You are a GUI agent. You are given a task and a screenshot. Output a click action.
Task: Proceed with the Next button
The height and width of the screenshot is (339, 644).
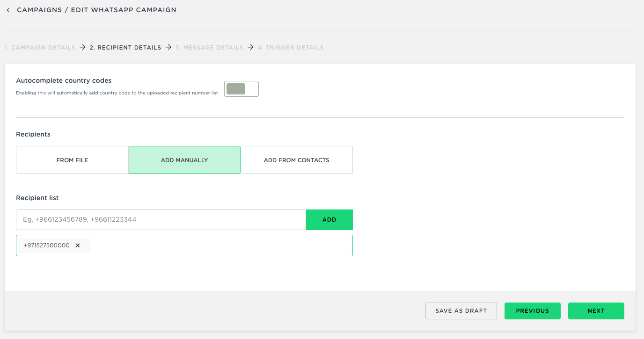pos(596,311)
